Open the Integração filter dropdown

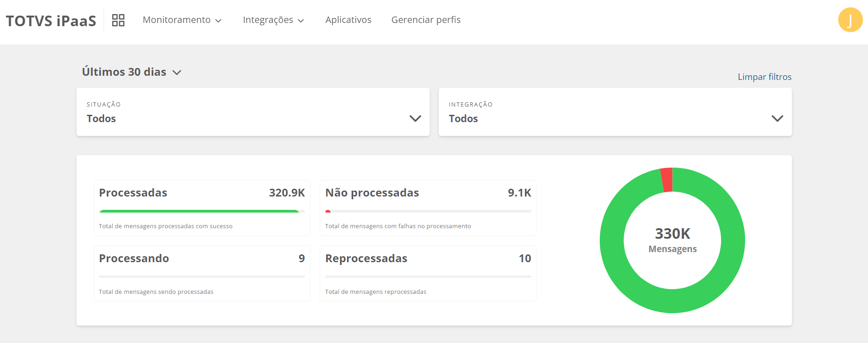[615, 112]
